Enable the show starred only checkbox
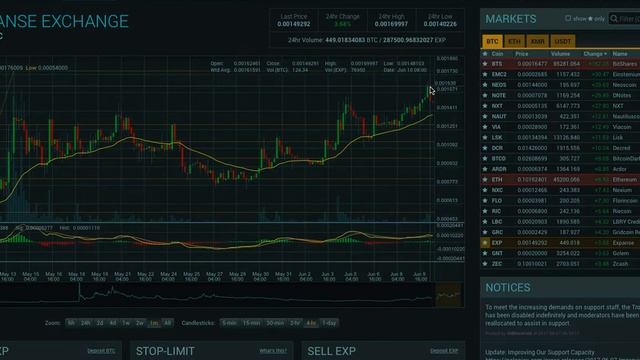The width and height of the screenshot is (640, 360). click(568, 18)
